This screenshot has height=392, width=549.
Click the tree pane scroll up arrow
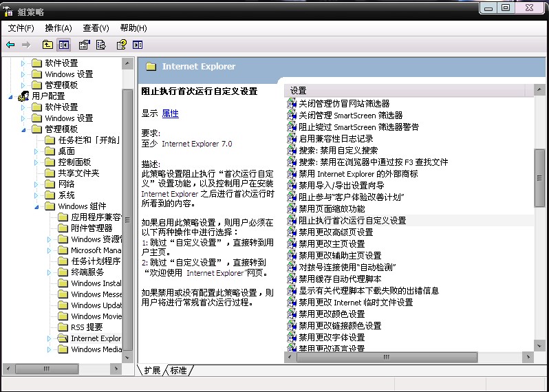(x=127, y=63)
